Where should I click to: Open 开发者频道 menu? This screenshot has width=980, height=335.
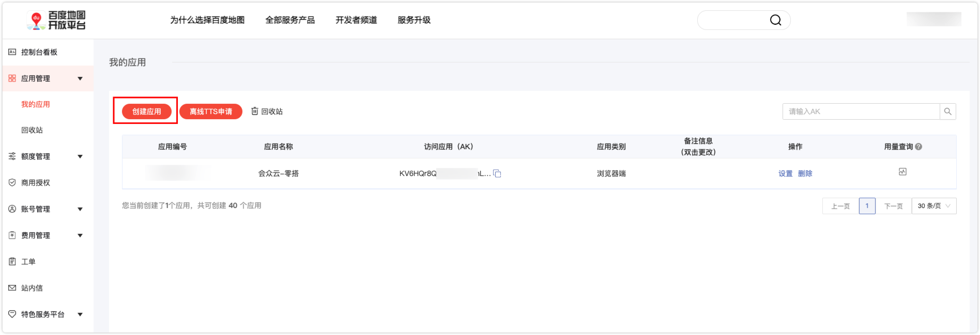click(x=356, y=20)
